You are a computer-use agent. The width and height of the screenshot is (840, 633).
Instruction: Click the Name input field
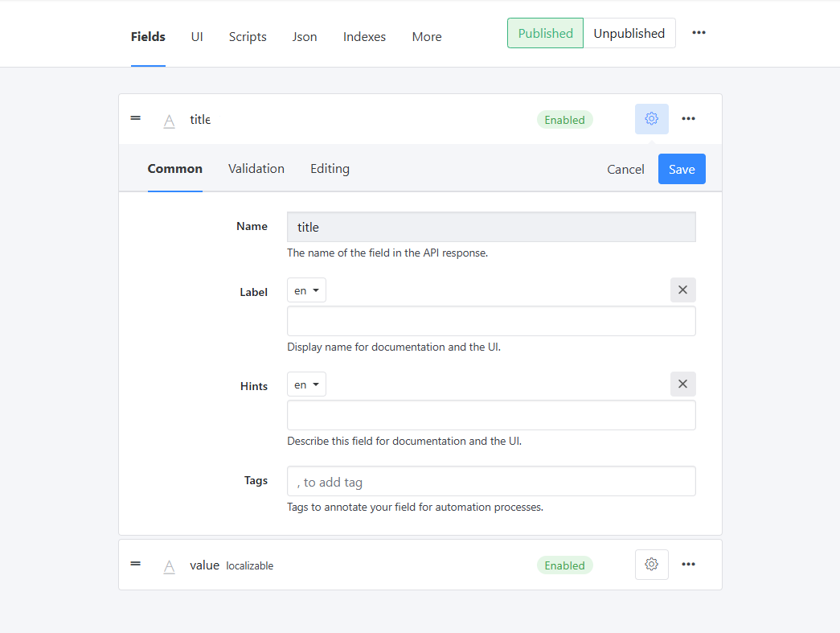pyautogui.click(x=491, y=228)
